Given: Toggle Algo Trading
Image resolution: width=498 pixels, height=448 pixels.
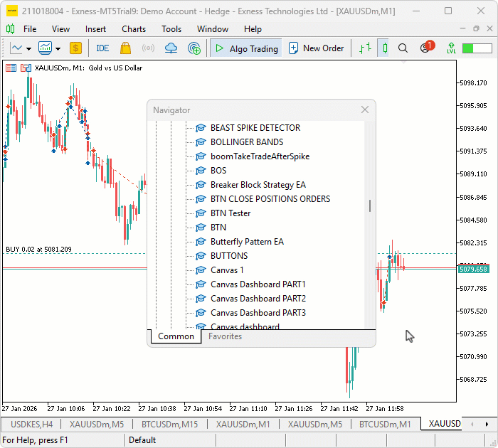Looking at the screenshot, I should click(246, 48).
